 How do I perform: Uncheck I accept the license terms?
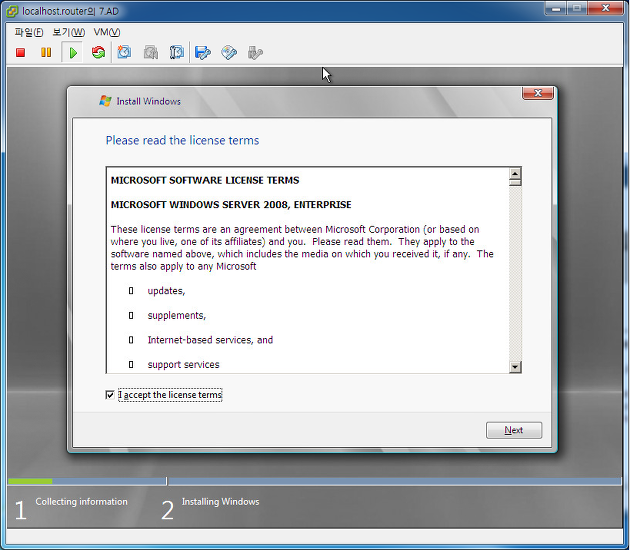110,395
